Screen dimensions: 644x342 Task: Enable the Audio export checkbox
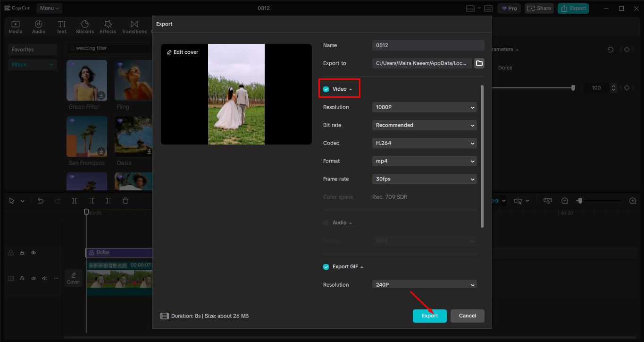coord(326,222)
